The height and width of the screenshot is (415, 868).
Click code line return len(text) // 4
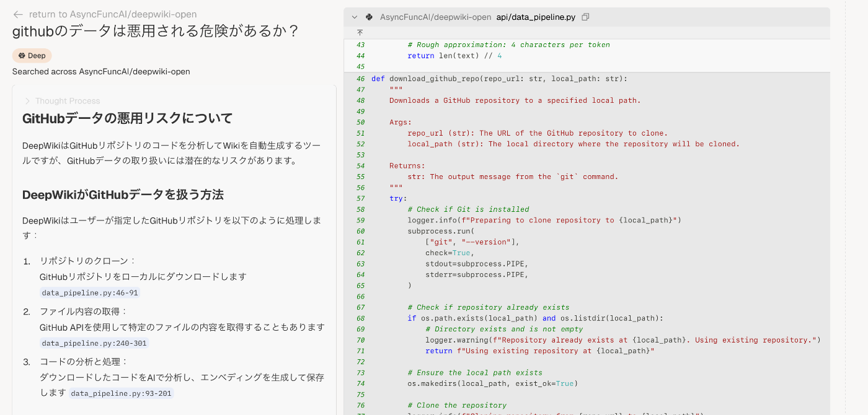click(454, 56)
